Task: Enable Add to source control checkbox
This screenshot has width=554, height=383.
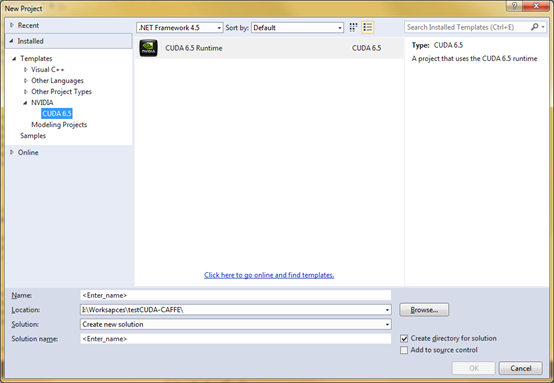Action: click(404, 350)
